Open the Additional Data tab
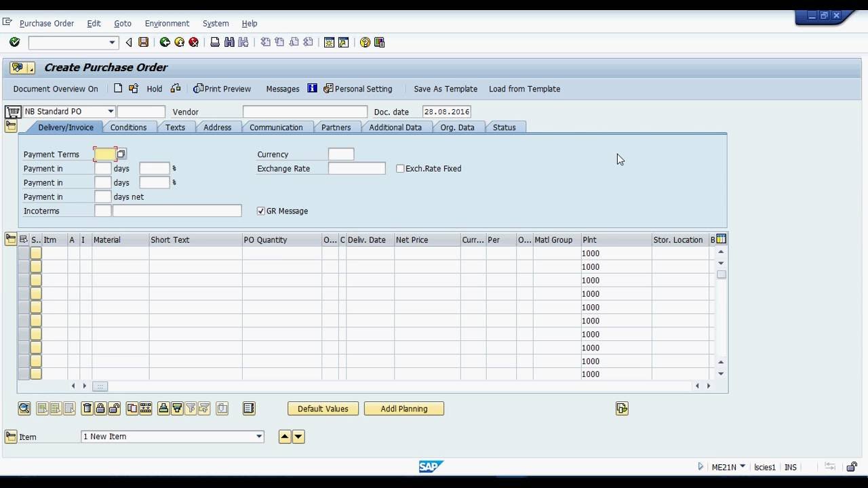This screenshot has height=488, width=868. click(x=395, y=127)
